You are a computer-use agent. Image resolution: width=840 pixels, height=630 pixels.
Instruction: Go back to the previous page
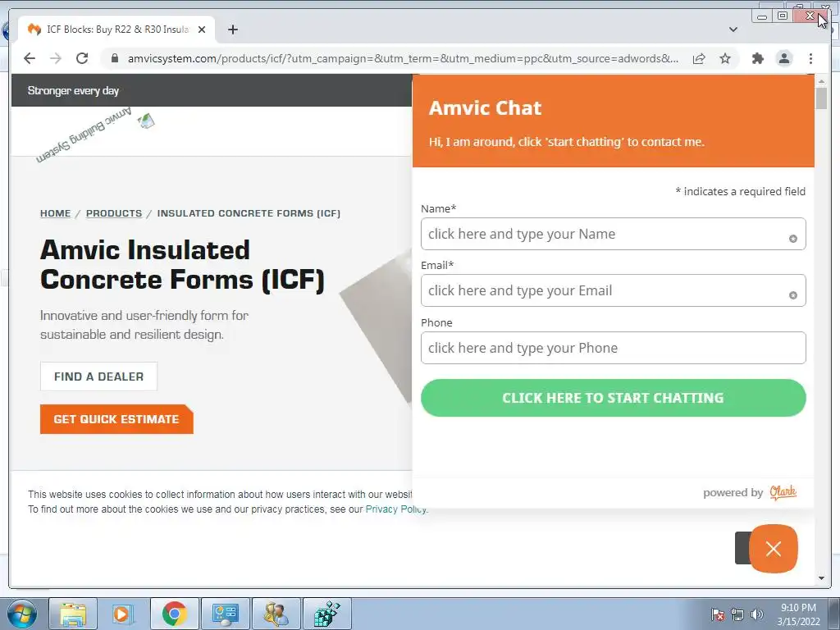click(x=30, y=58)
